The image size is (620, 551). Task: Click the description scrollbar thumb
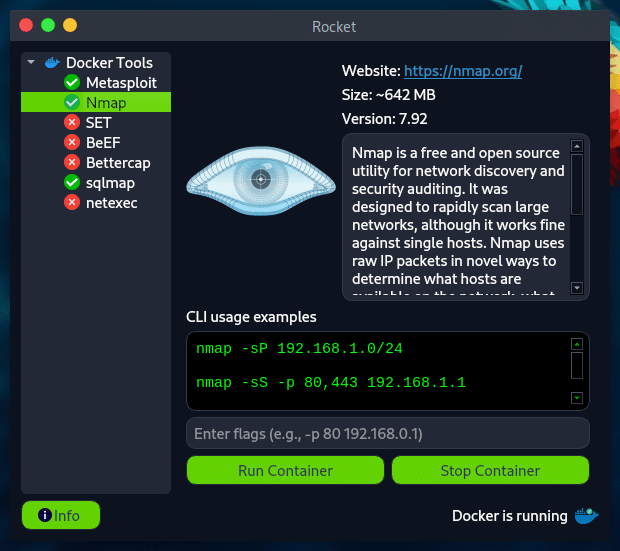(577, 184)
